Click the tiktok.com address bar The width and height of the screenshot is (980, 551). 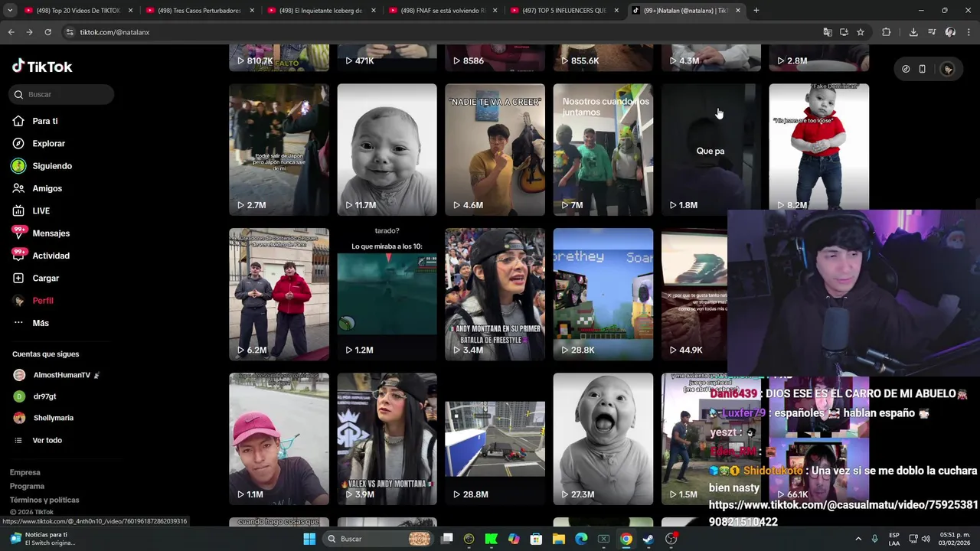pyautogui.click(x=444, y=32)
